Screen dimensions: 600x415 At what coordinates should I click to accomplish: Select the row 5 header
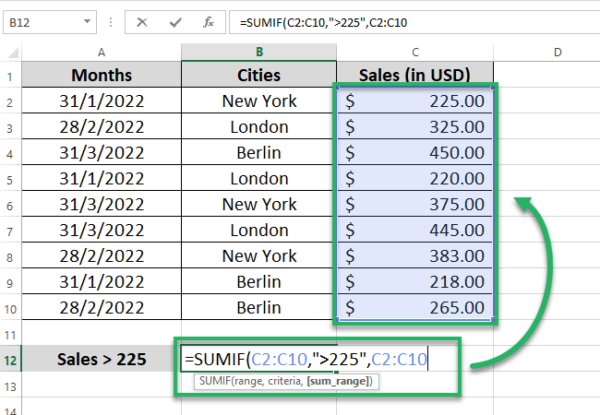(x=10, y=179)
